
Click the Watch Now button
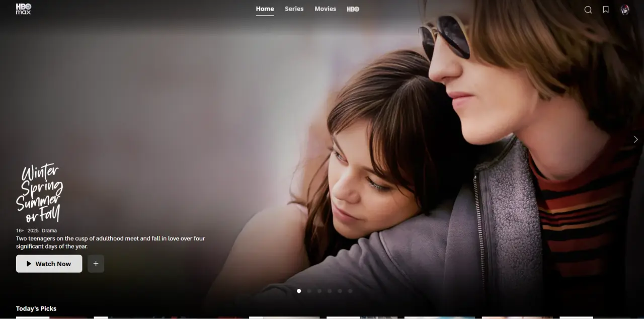49,264
